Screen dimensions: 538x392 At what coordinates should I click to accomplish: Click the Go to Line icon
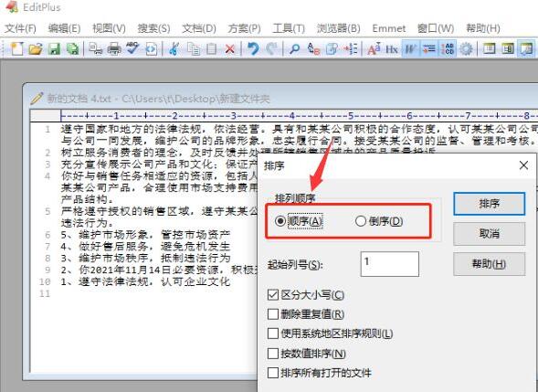(x=351, y=49)
